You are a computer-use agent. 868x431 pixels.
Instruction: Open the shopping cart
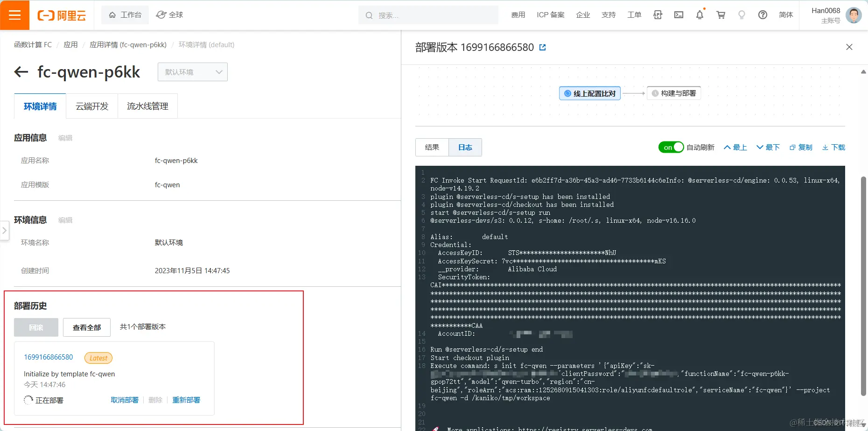721,15
